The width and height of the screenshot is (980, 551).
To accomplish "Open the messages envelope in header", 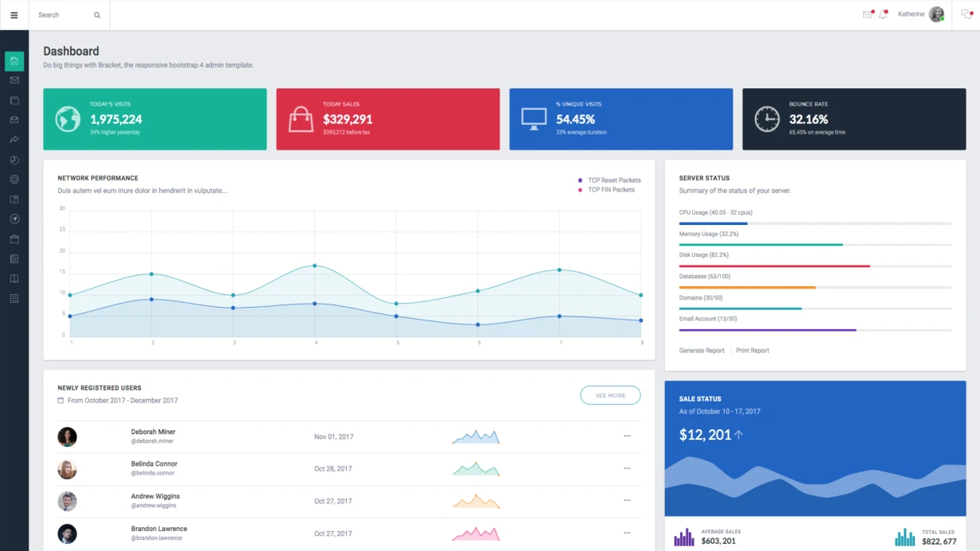I will (867, 14).
